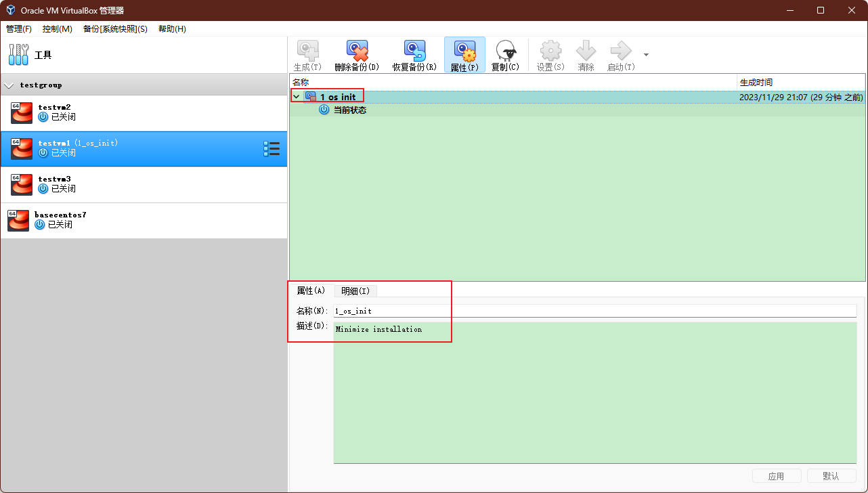Switch to the 明细(I) tab

tap(355, 291)
